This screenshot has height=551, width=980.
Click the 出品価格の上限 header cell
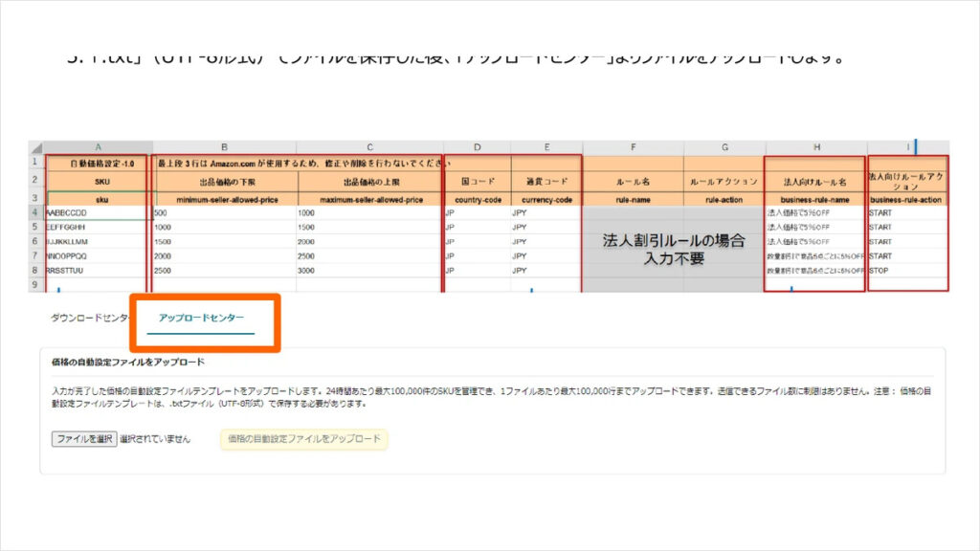coord(371,182)
